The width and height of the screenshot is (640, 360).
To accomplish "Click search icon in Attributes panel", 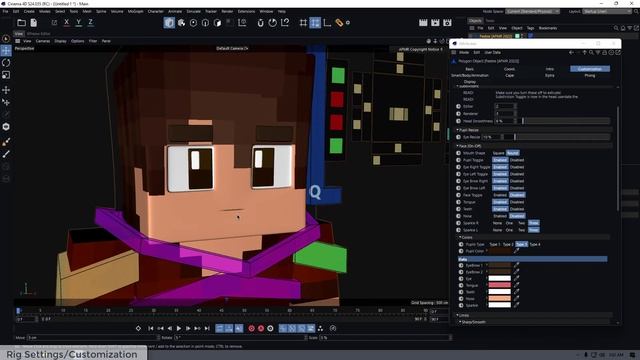I will 591,53.
